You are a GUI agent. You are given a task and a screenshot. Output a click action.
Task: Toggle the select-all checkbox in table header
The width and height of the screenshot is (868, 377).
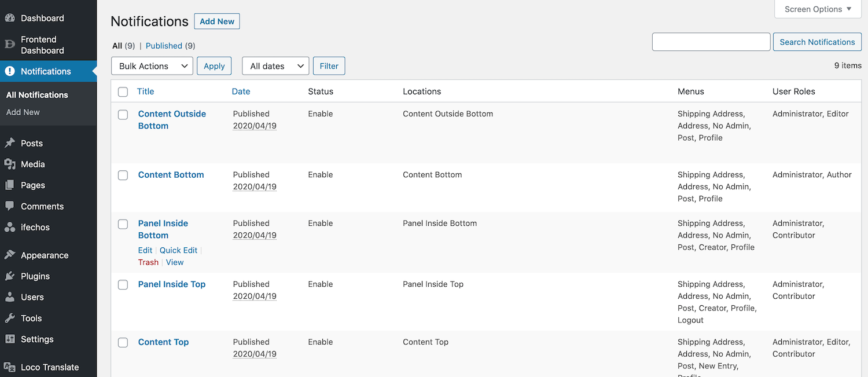(x=123, y=91)
